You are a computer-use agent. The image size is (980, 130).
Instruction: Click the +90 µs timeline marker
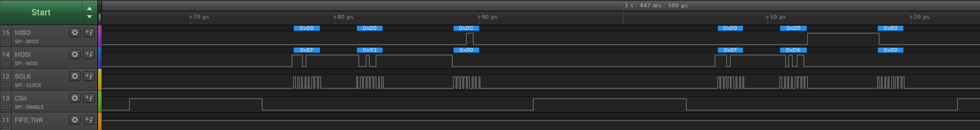(487, 17)
